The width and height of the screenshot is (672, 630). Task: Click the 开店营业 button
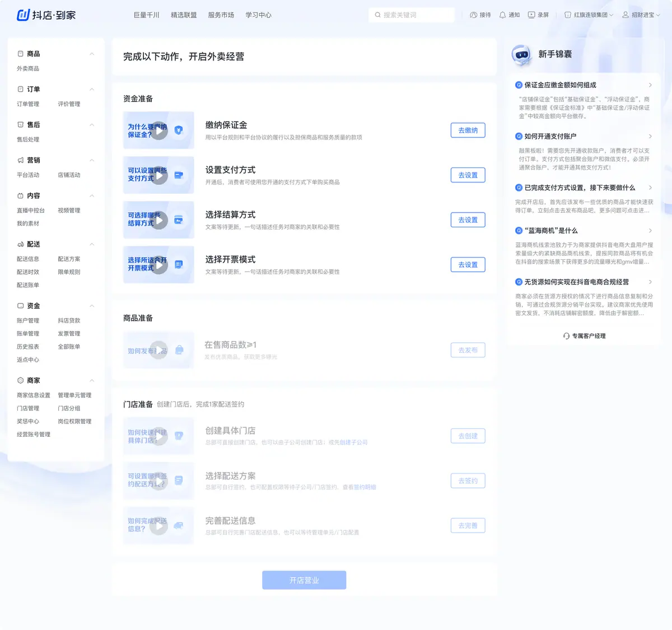(x=304, y=580)
